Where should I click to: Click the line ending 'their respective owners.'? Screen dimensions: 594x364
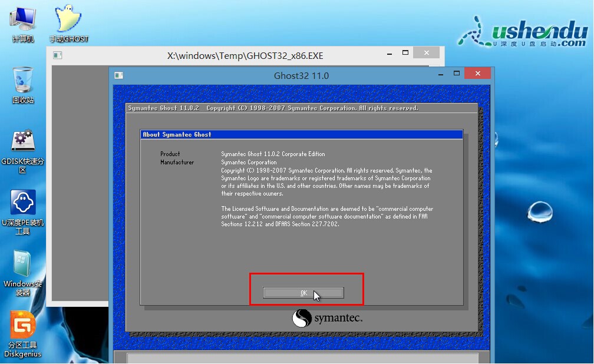pyautogui.click(x=252, y=194)
